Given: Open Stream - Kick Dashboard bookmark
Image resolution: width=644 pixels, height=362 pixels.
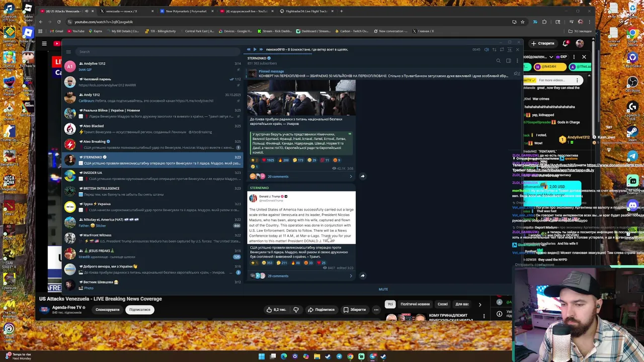Looking at the screenshot, I should 275,31.
